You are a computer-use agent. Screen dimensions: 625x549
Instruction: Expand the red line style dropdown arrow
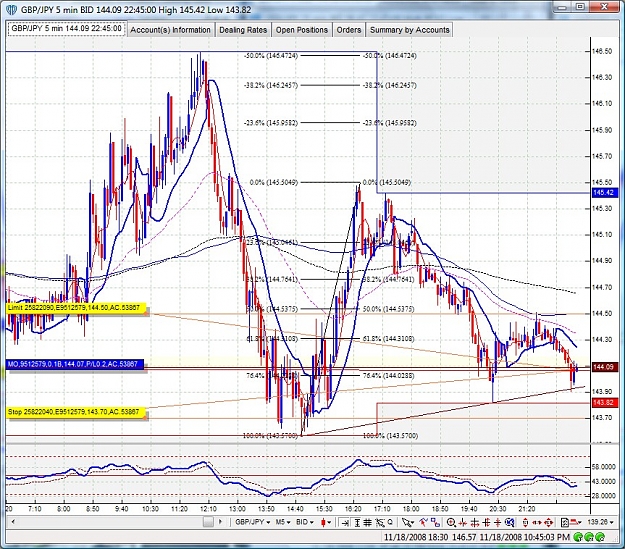(580, 523)
